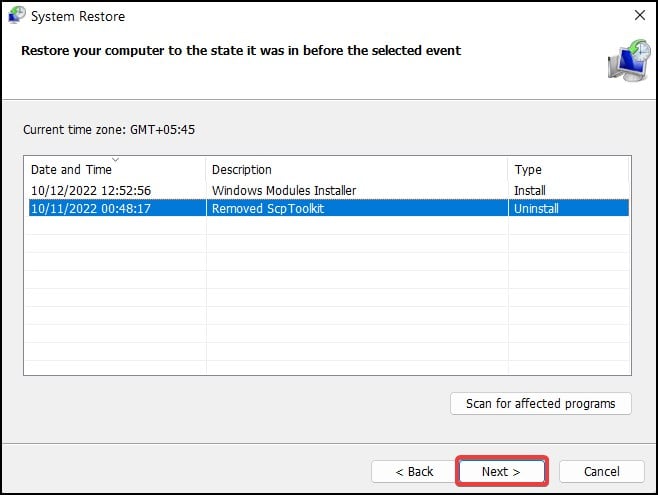The height and width of the screenshot is (495, 658).
Task: Sort by the Description column header
Action: 242,170
